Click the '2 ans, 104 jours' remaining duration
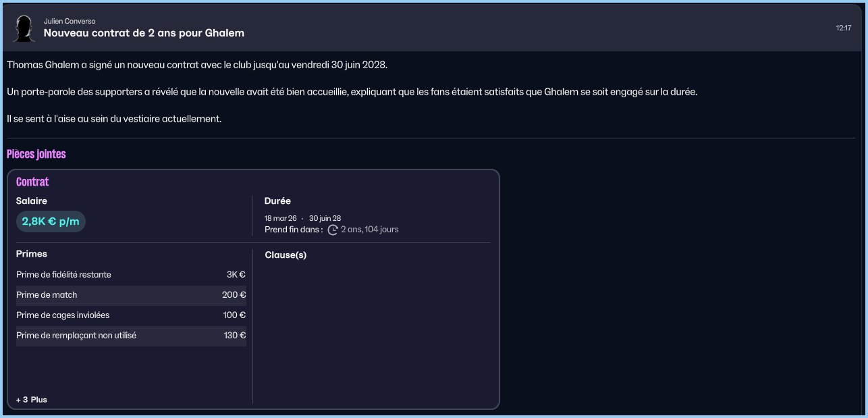Screen dimensions: 868x418 click(369, 230)
